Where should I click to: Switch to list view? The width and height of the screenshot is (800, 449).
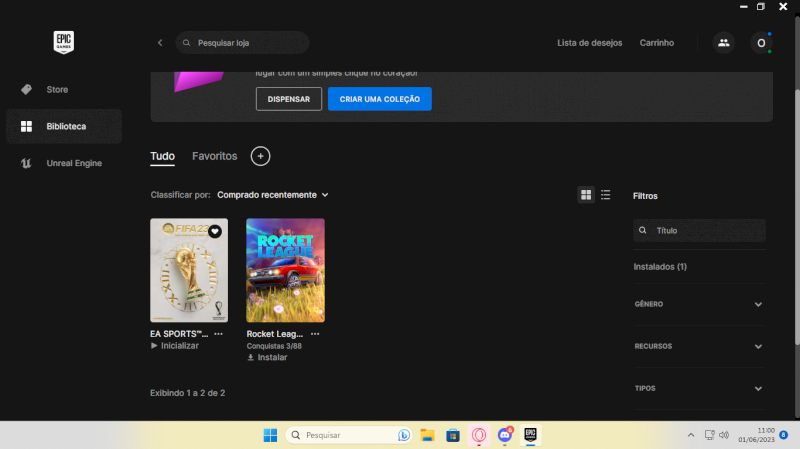click(606, 194)
